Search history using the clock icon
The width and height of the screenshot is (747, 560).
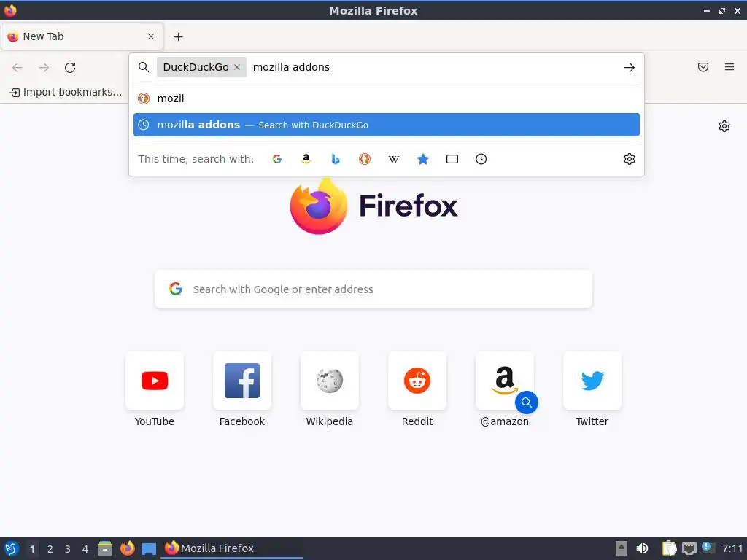tap(481, 159)
